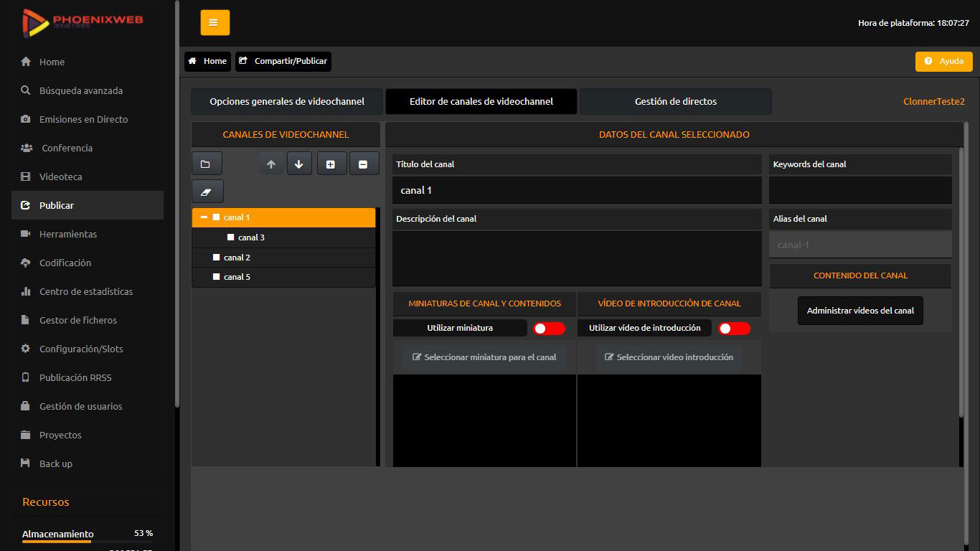Click the Emisiones en Directo camera icon

click(x=26, y=119)
